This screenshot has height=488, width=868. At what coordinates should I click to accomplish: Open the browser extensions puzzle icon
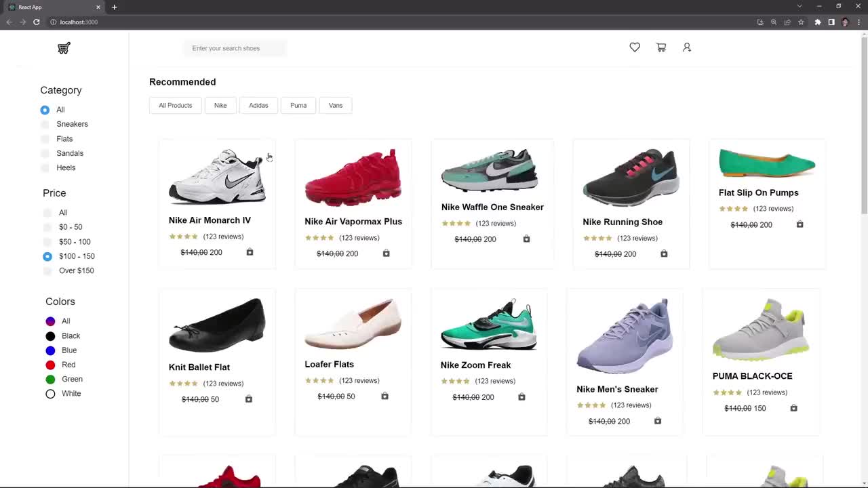818,22
